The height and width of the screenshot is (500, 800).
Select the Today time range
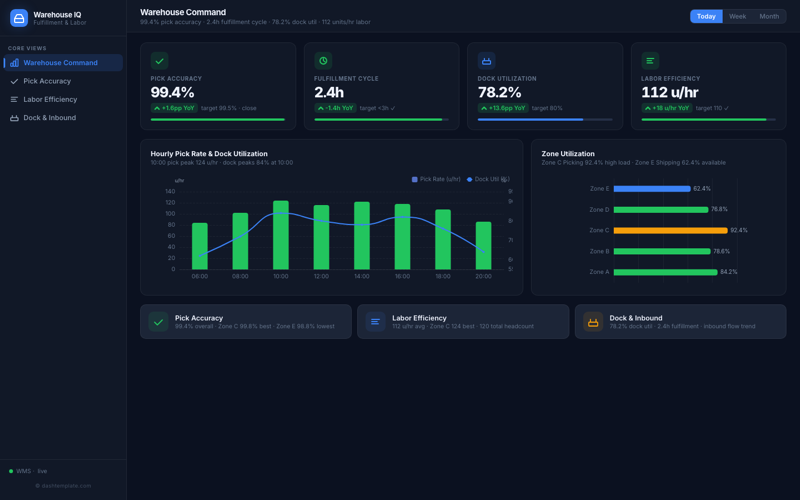[x=706, y=16]
